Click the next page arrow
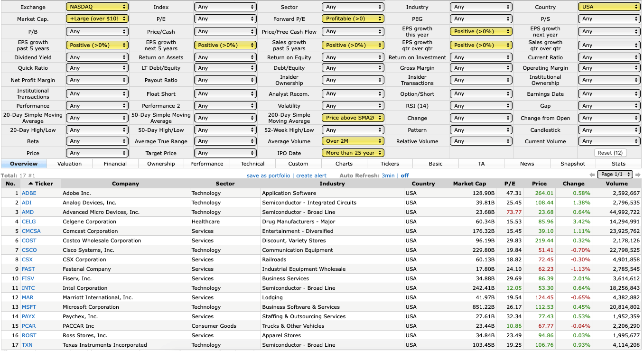This screenshot has width=644, height=351. pos(638,175)
